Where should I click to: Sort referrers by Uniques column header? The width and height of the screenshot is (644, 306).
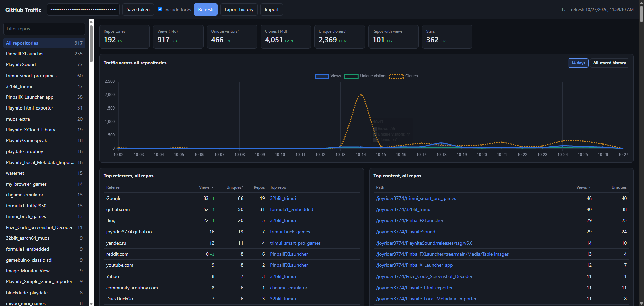click(235, 187)
